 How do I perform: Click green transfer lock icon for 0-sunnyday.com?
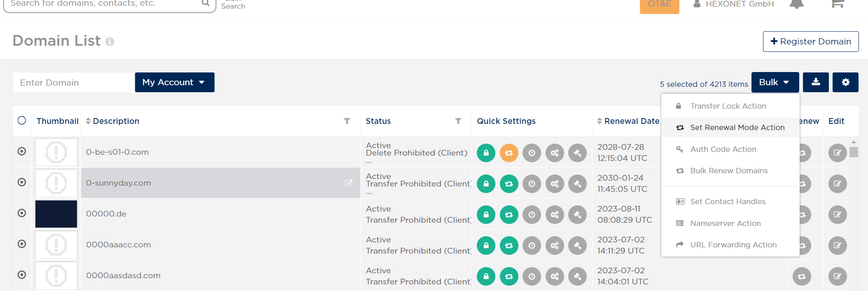point(486,184)
